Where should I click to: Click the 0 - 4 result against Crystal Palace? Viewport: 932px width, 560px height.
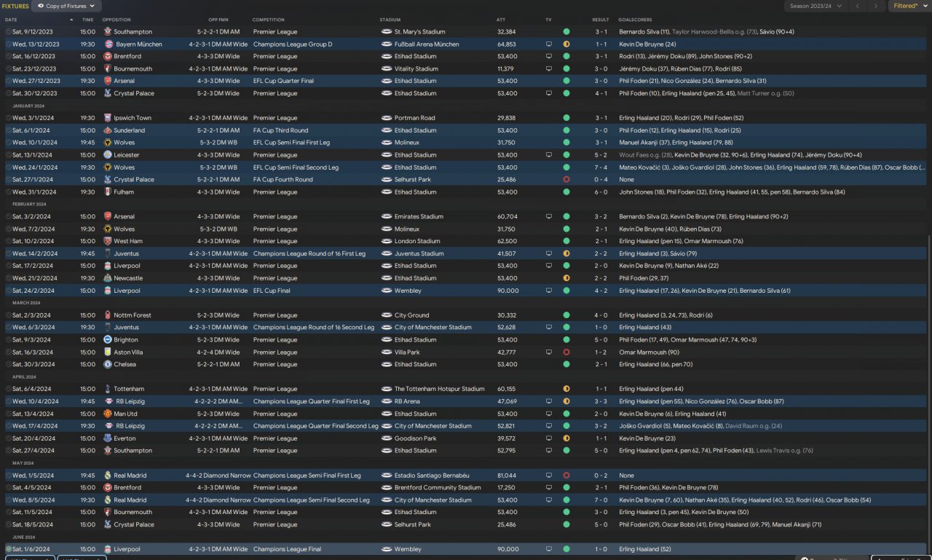click(x=601, y=180)
